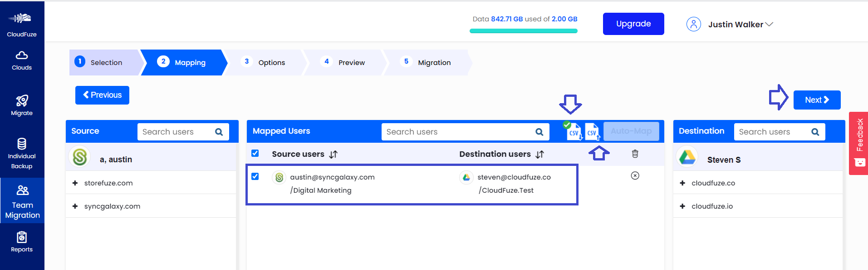
Task: Click the Previous button
Action: [x=102, y=95]
